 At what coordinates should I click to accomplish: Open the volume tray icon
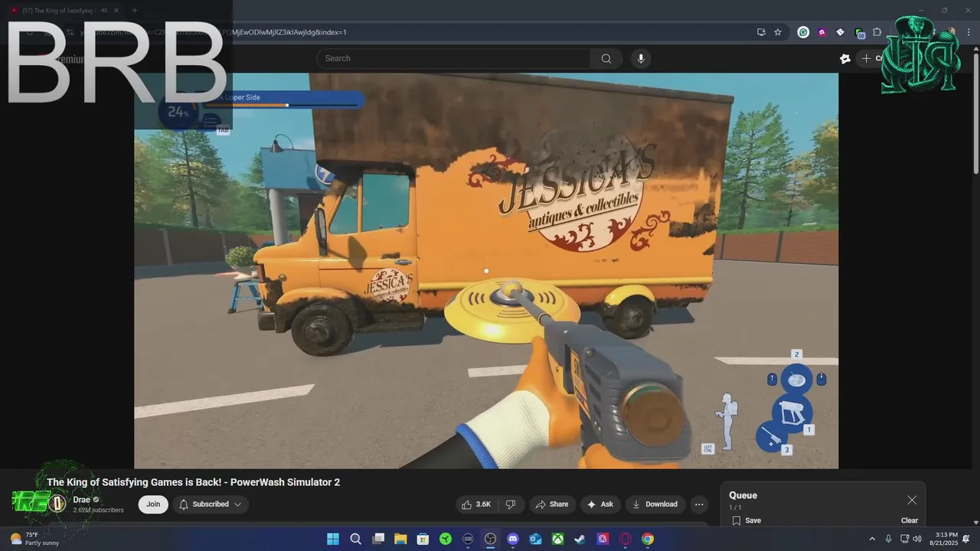(x=917, y=539)
